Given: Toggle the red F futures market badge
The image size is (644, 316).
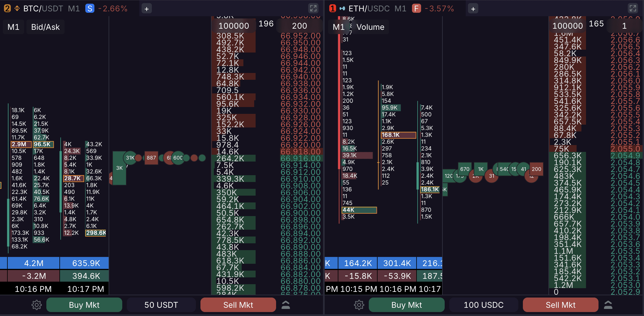Looking at the screenshot, I should pyautogui.click(x=416, y=9).
